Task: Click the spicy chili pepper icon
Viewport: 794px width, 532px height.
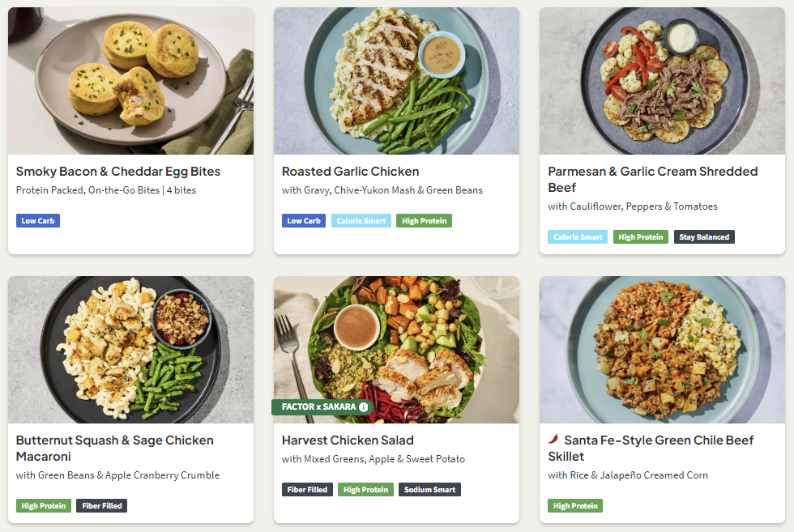Action: point(553,440)
